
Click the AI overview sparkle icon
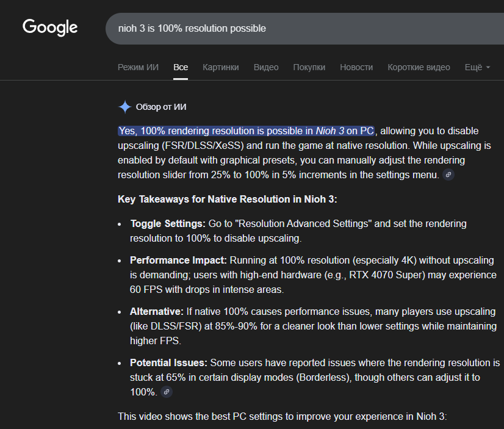coord(124,107)
